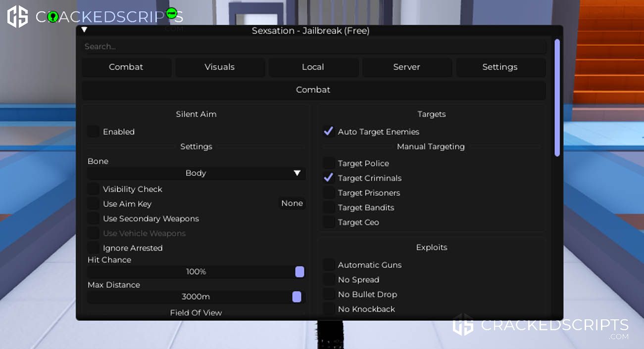Go to the Server tab

click(407, 67)
